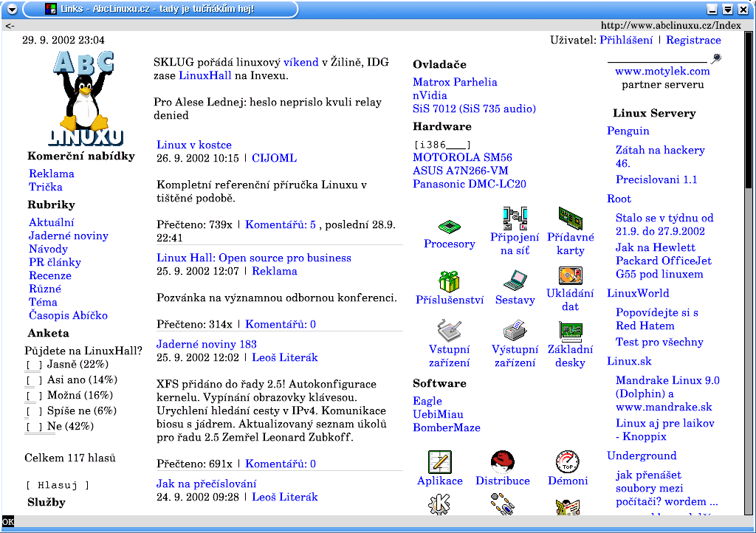
Task: Open the ASUS A7N266-VM hardware entry
Action: click(461, 171)
